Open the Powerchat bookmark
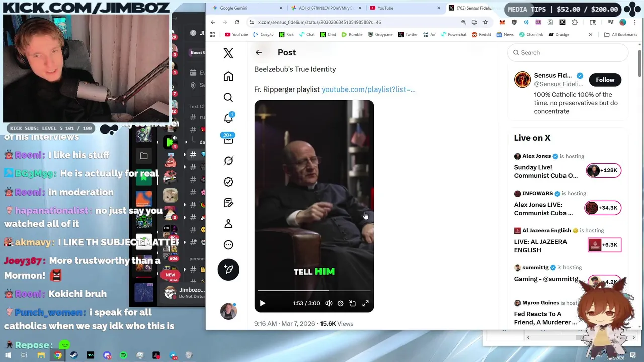The width and height of the screenshot is (644, 362). 453,35
